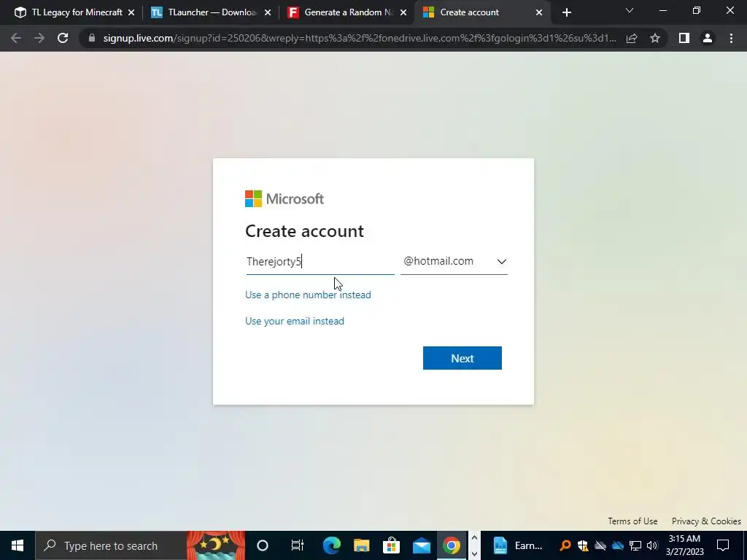Click the taskbar overflow up arrow
Image resolution: width=747 pixels, height=560 pixels.
pos(474,537)
